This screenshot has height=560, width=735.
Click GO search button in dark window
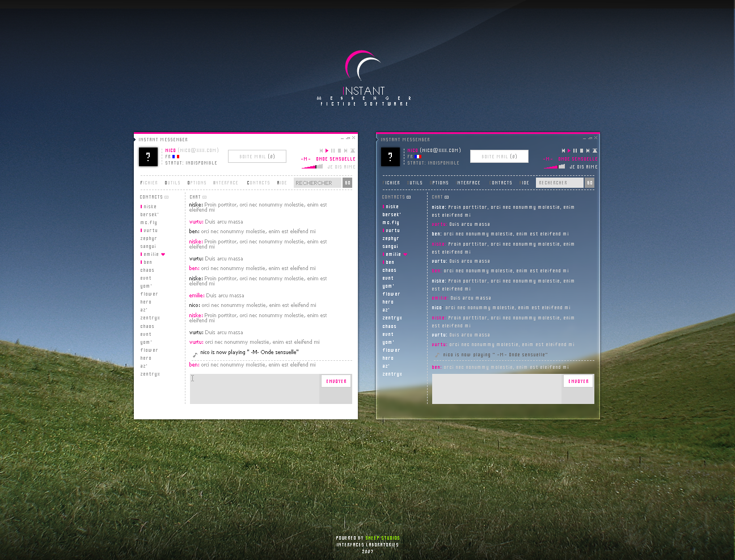tap(590, 183)
